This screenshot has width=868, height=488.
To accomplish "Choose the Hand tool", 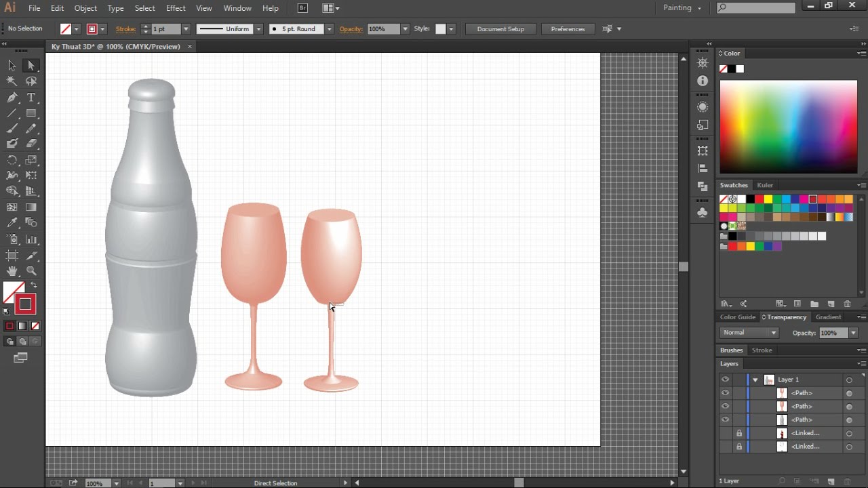I will [12, 271].
